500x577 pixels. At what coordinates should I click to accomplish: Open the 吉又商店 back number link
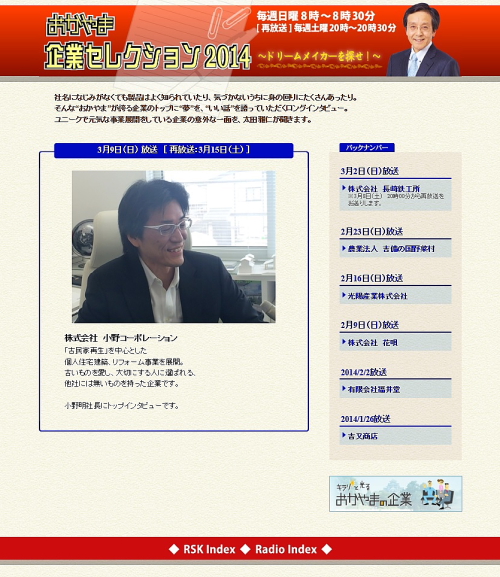pyautogui.click(x=363, y=436)
